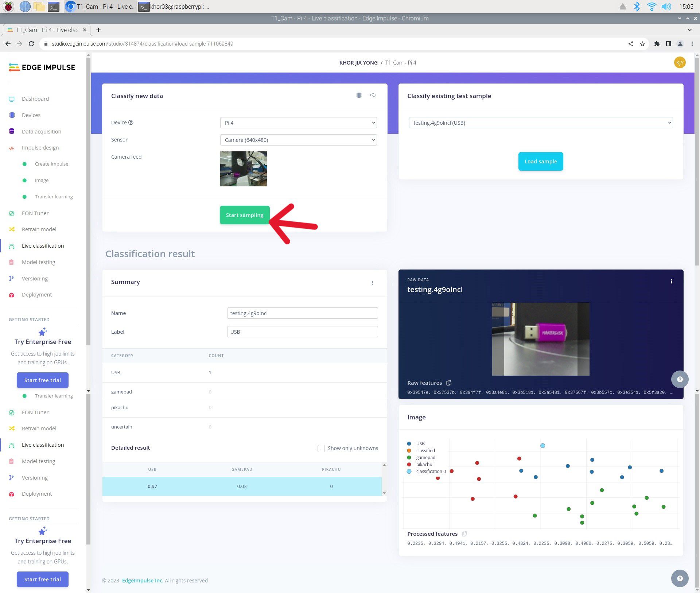Screen dimensions: 700x593
Task: Click the bookmark star in address bar
Action: tap(642, 44)
